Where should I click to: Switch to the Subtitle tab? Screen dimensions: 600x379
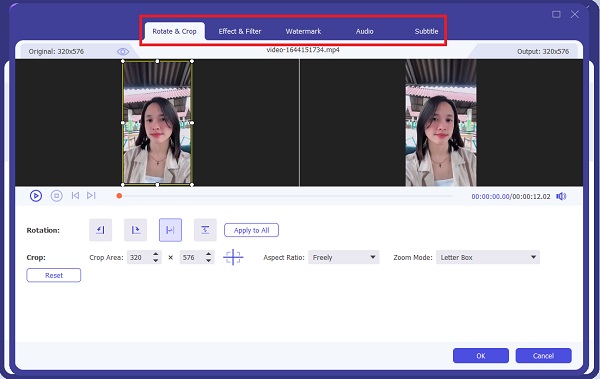tap(426, 31)
